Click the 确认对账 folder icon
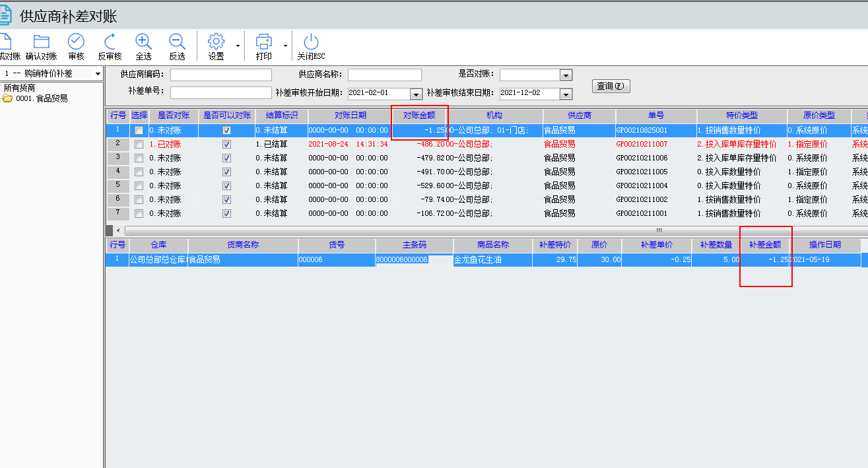Viewport: 868px width, 468px height. click(x=42, y=42)
